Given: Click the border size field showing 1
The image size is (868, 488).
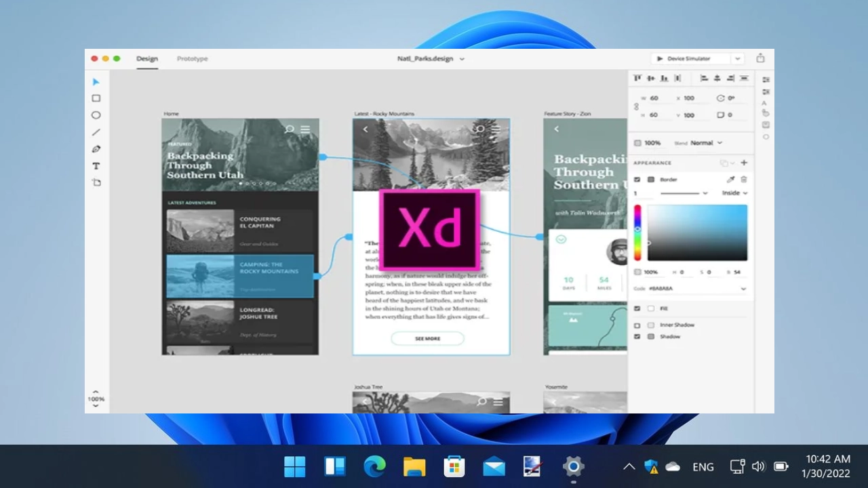Looking at the screenshot, I should click(x=642, y=193).
